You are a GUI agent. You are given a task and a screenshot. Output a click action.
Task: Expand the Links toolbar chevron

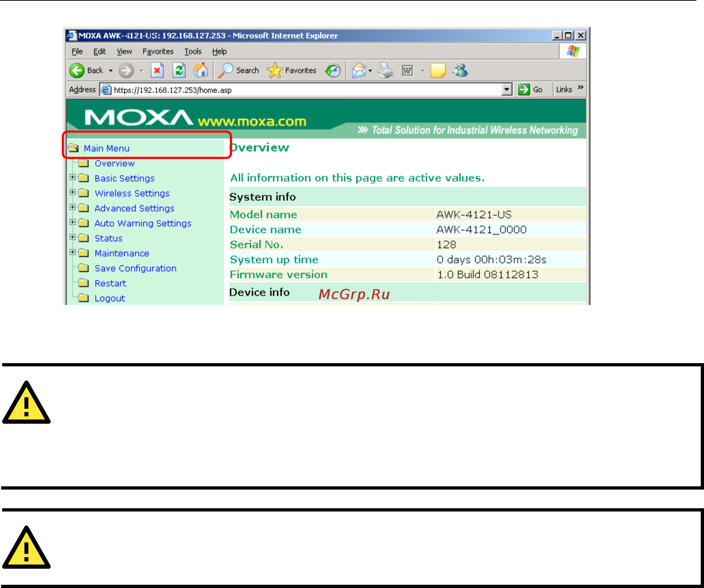pyautogui.click(x=581, y=87)
